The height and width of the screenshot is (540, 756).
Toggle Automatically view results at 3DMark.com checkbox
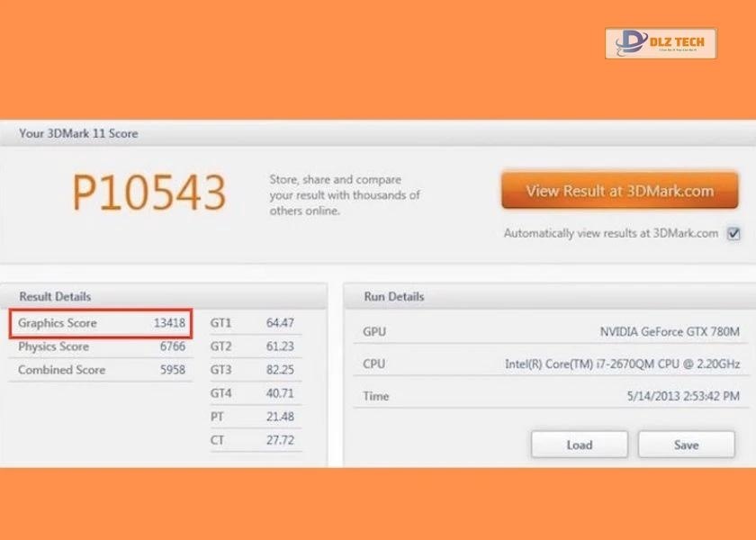point(733,234)
